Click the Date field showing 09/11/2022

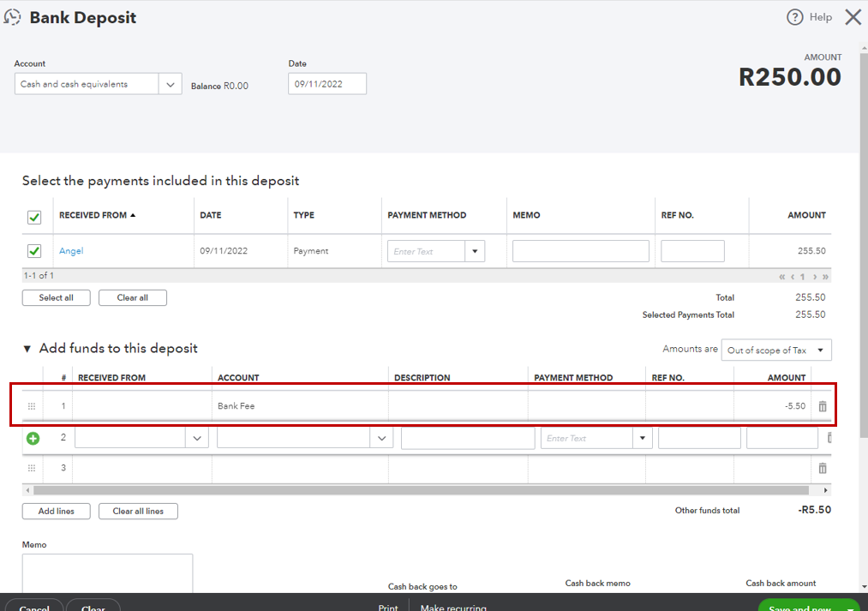[326, 84]
